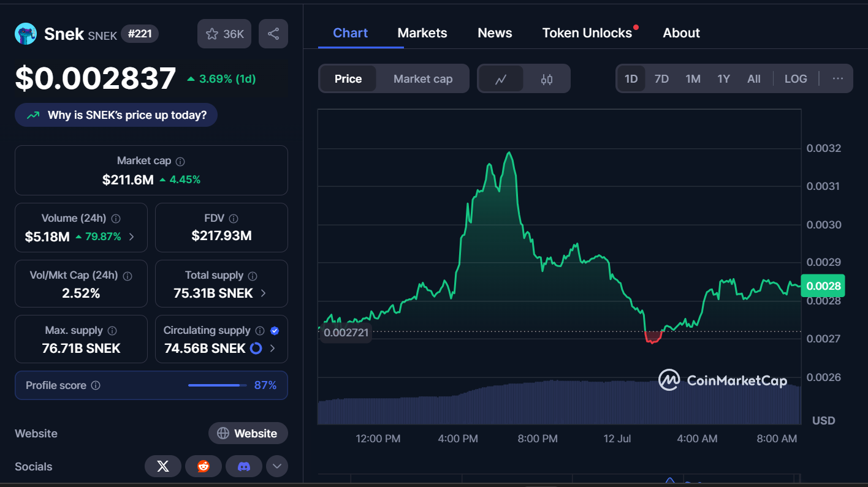
Task: Select the Price chart toggle
Action: point(348,79)
